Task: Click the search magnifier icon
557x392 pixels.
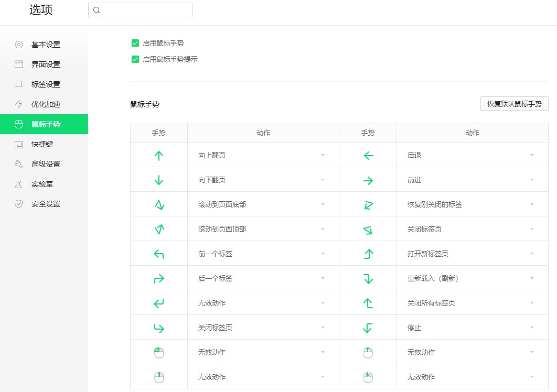Action: [x=97, y=10]
